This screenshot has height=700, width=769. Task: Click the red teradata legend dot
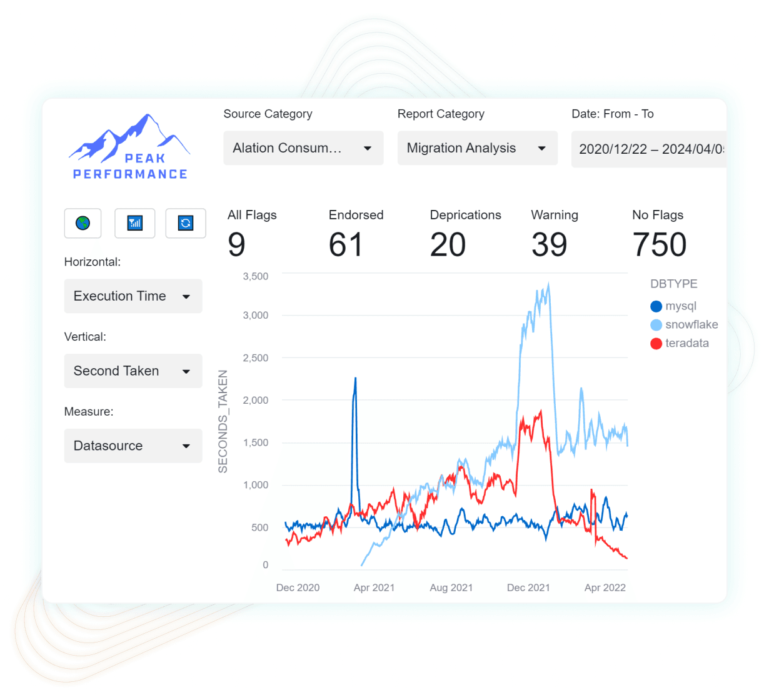click(656, 343)
